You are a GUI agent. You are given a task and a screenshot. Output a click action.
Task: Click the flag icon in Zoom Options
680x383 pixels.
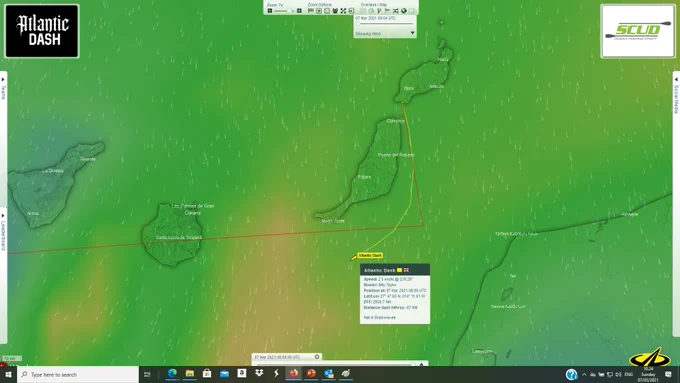click(x=311, y=11)
